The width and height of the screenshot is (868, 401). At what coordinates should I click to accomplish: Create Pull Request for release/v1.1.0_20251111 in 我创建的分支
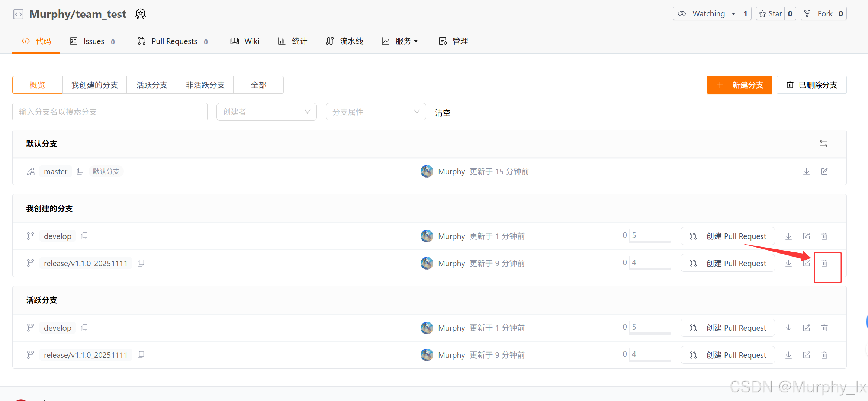(728, 263)
